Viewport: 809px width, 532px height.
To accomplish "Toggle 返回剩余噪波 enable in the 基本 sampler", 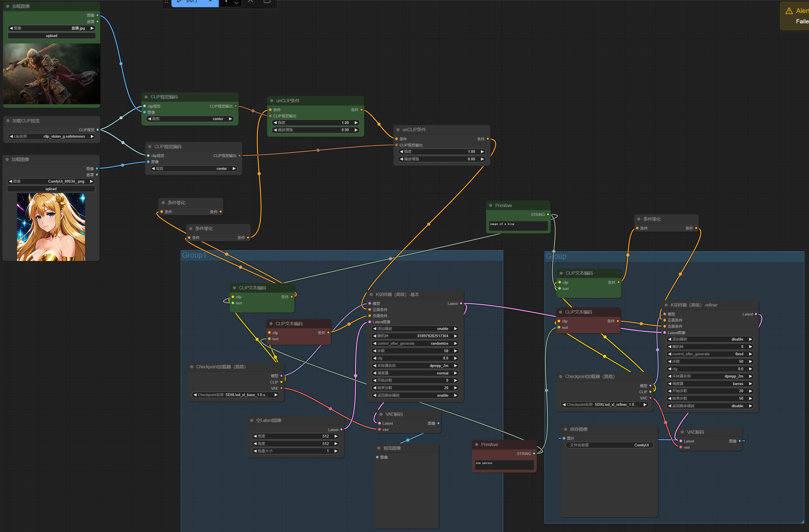I will (415, 395).
